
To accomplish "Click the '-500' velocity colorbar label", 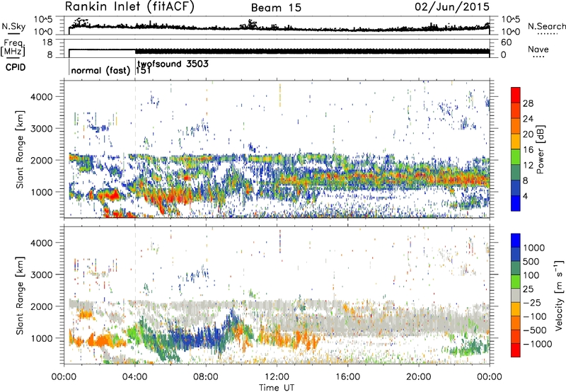I will [x=535, y=330].
